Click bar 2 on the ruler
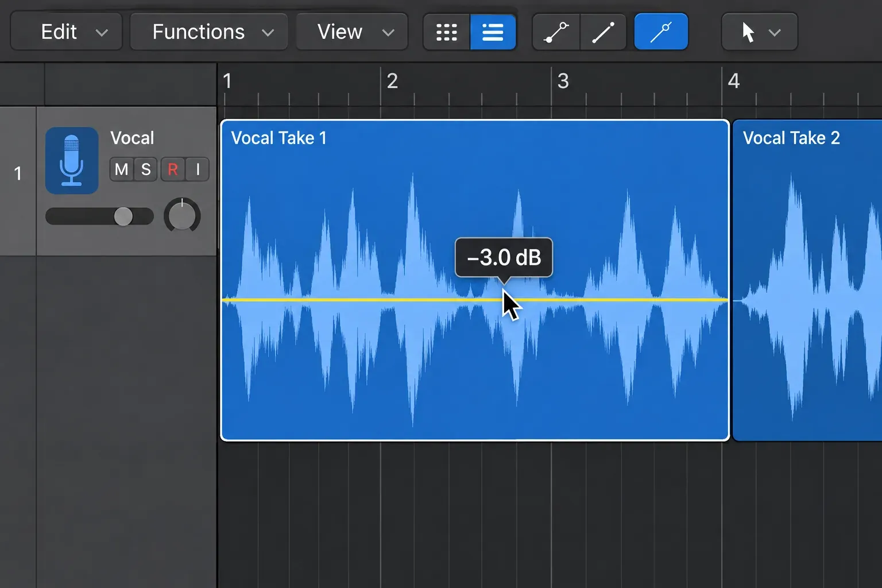Viewport: 882px width, 588px height. [392, 81]
